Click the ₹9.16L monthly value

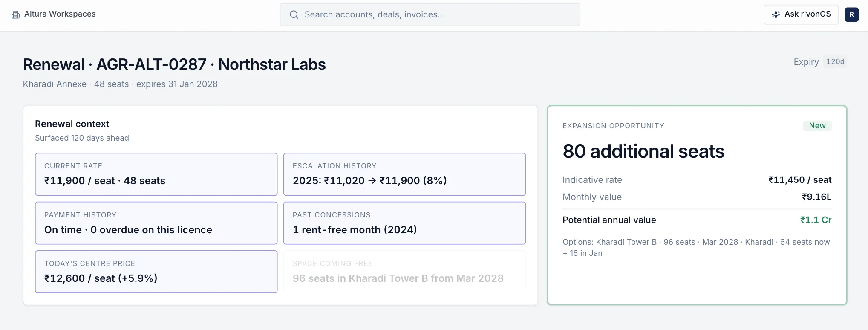(816, 197)
